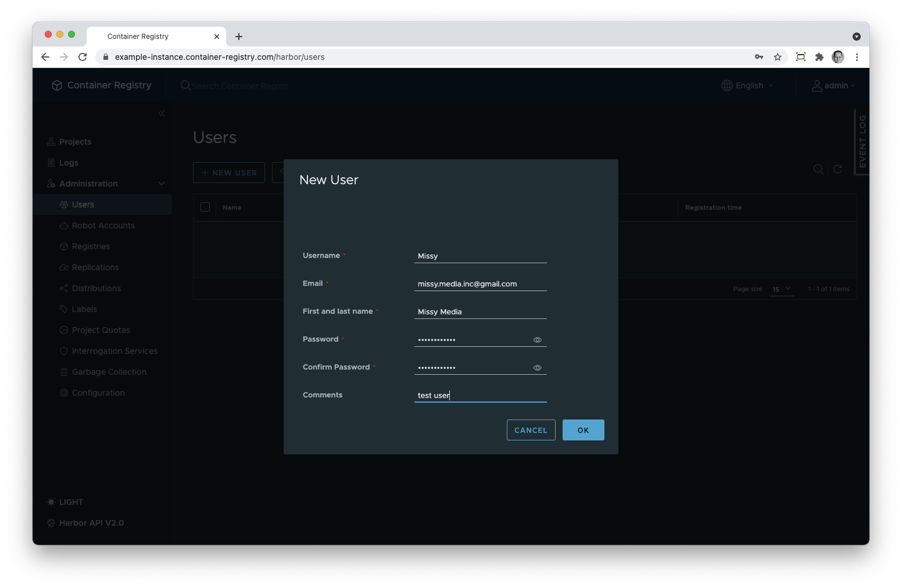Click the Username input field
Screen dimensions: 902x588
click(x=481, y=256)
